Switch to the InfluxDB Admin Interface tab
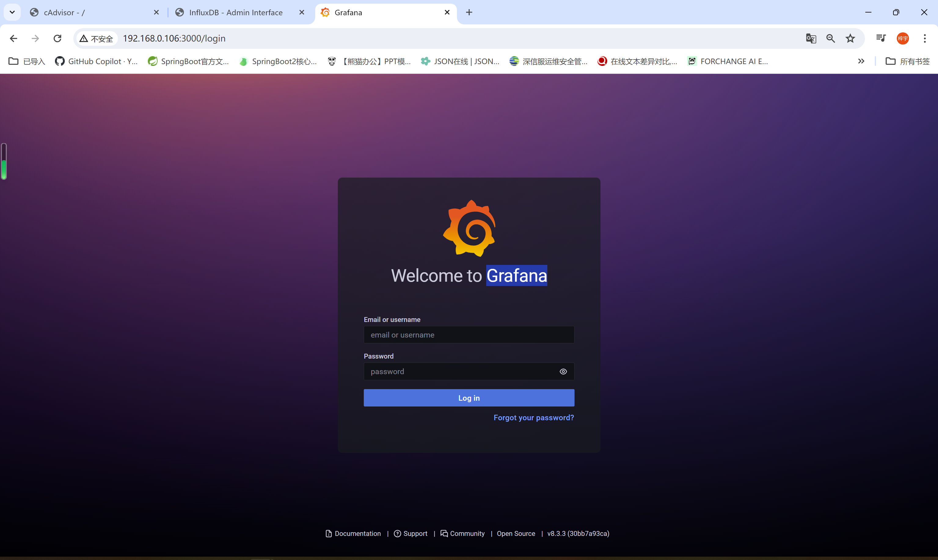 [240, 13]
